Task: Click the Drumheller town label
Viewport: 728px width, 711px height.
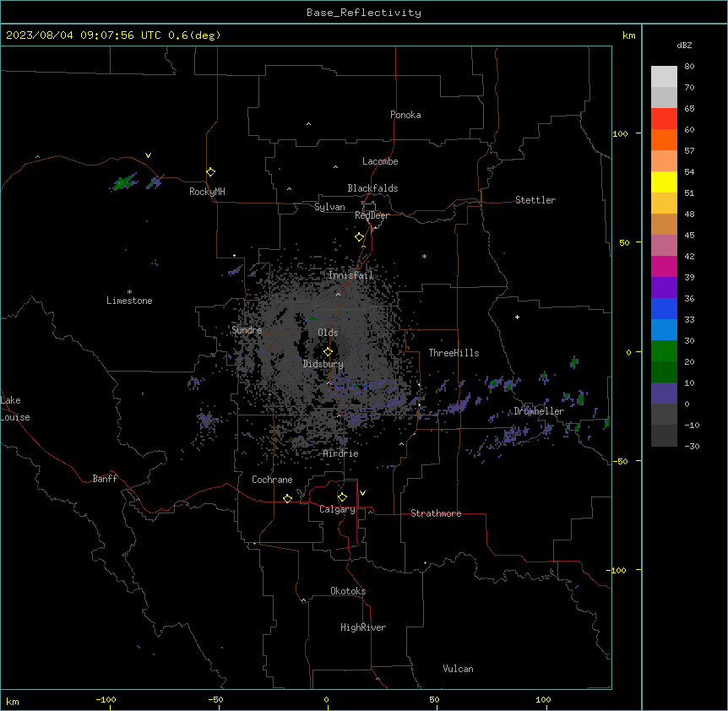Action: point(539,411)
